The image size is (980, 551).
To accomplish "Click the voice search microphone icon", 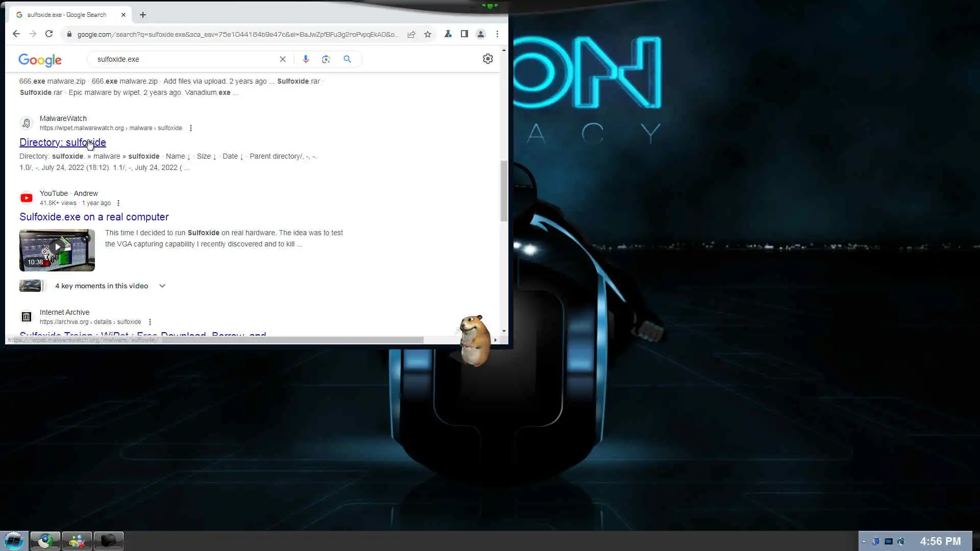I will [305, 59].
